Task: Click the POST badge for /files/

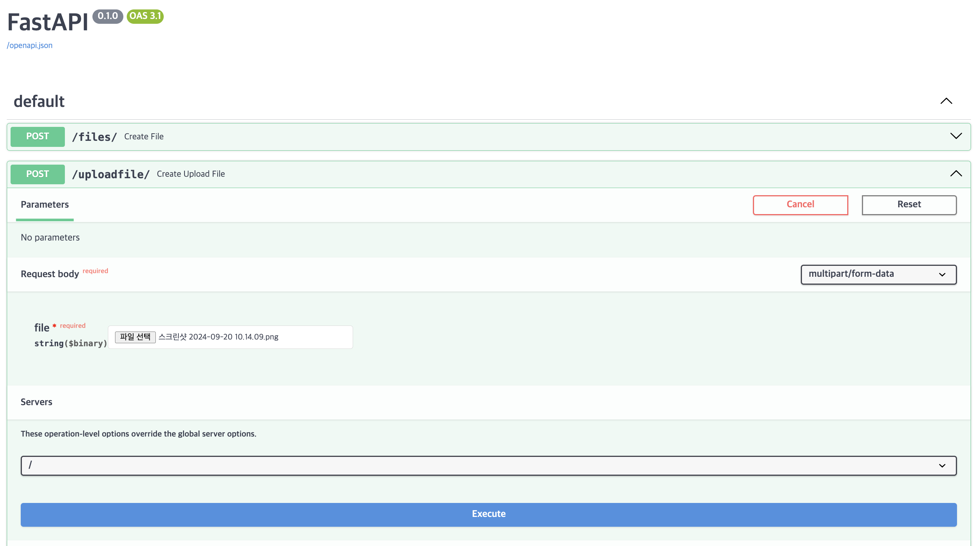Action: pos(37,136)
